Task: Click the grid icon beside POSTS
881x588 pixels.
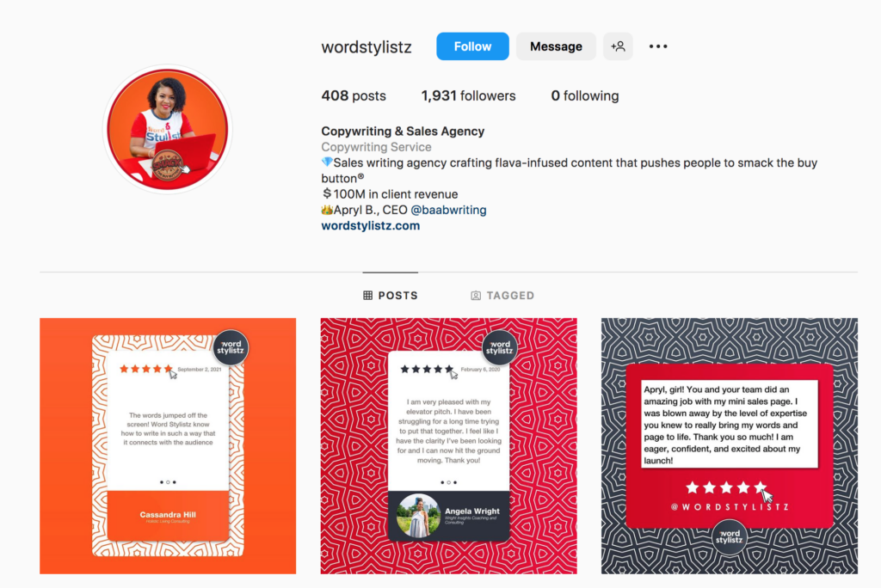Action: pyautogui.click(x=368, y=296)
